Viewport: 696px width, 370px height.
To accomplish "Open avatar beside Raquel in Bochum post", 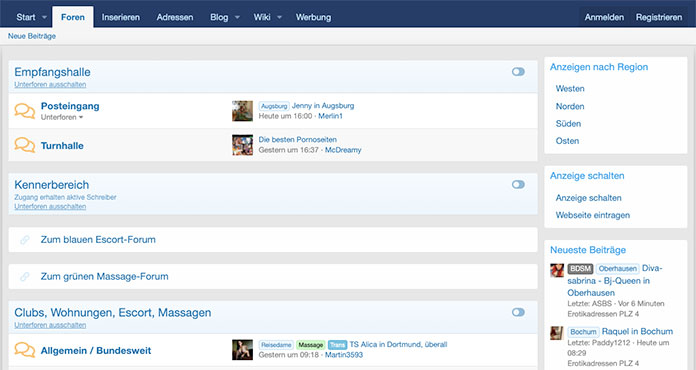I will coord(557,333).
